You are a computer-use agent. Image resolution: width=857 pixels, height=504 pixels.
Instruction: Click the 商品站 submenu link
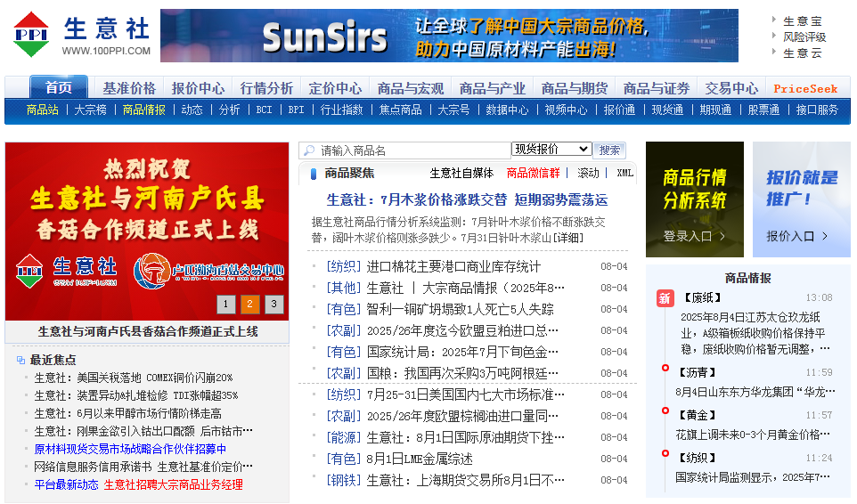point(42,110)
